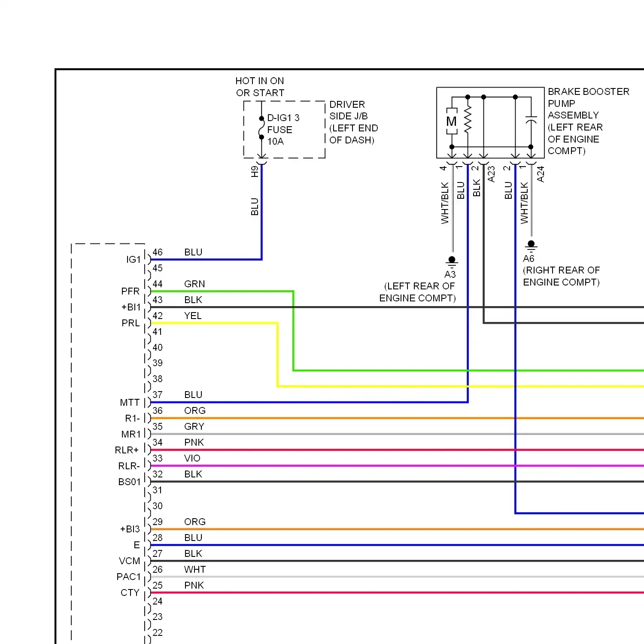Viewport: 644px width, 644px height.
Task: Click the GRN label at pin 44
Action: 194,284
